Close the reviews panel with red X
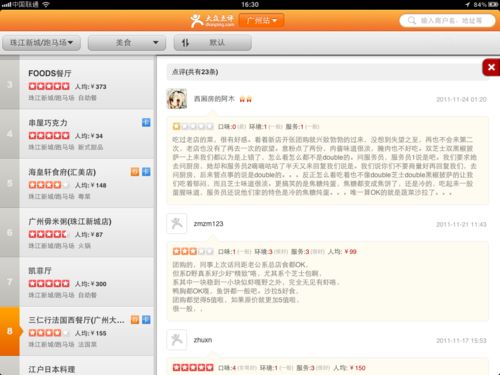This screenshot has width=500, height=375. [491, 67]
